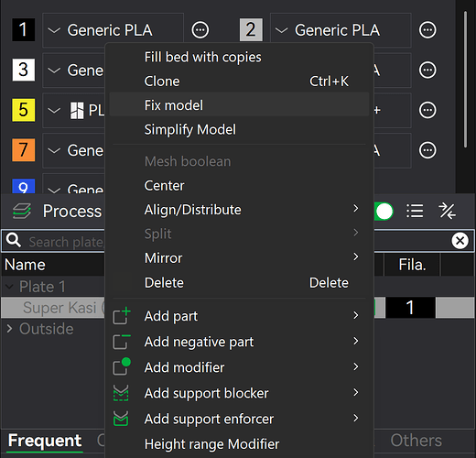Open options for filament 1 Generic PLA

(200, 30)
